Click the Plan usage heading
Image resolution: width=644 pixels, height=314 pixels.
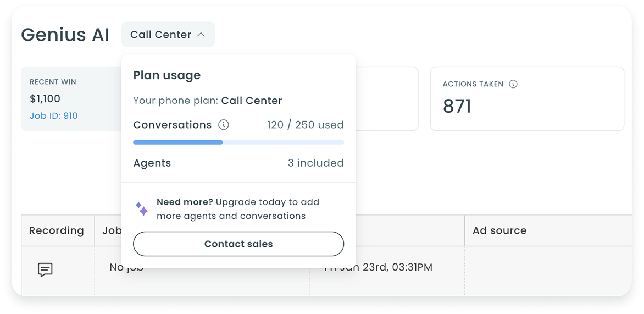[x=166, y=75]
